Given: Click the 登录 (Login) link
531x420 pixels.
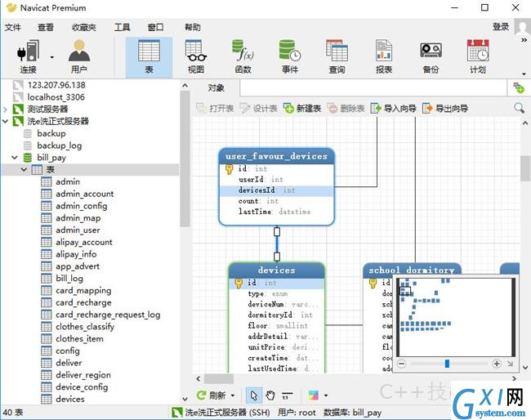Looking at the screenshot, I should 501,26.
